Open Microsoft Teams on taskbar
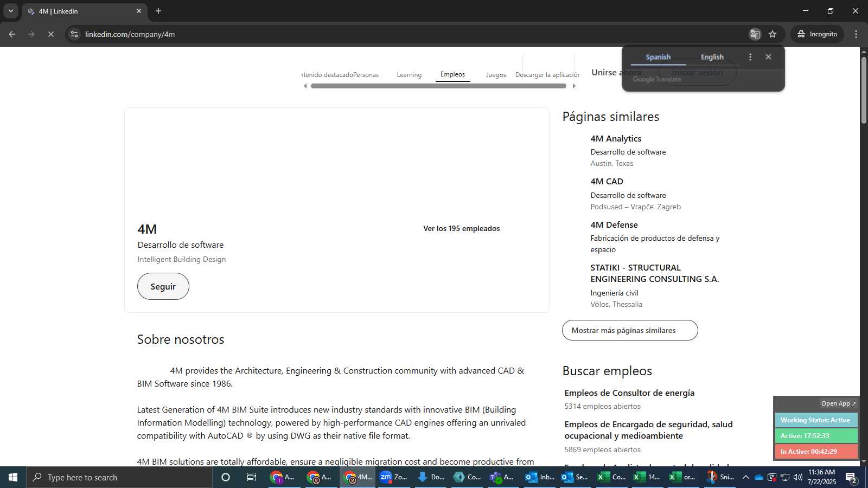Viewport: 868px width, 488px height. [502, 477]
